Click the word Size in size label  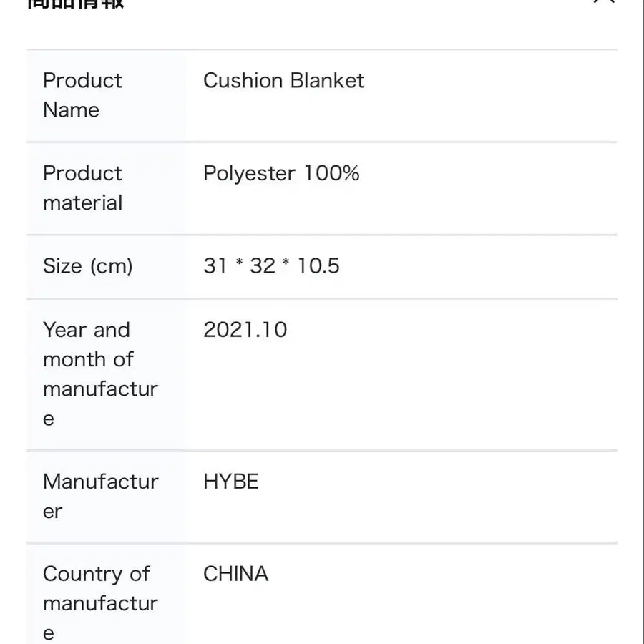(x=62, y=266)
